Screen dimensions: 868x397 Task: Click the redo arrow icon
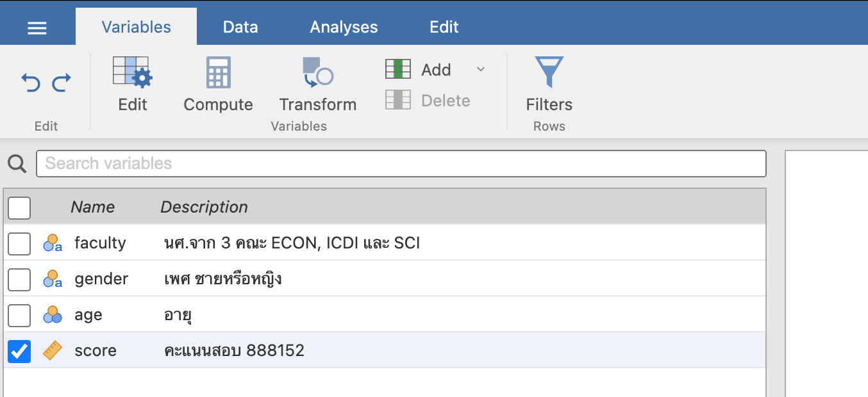[62, 83]
